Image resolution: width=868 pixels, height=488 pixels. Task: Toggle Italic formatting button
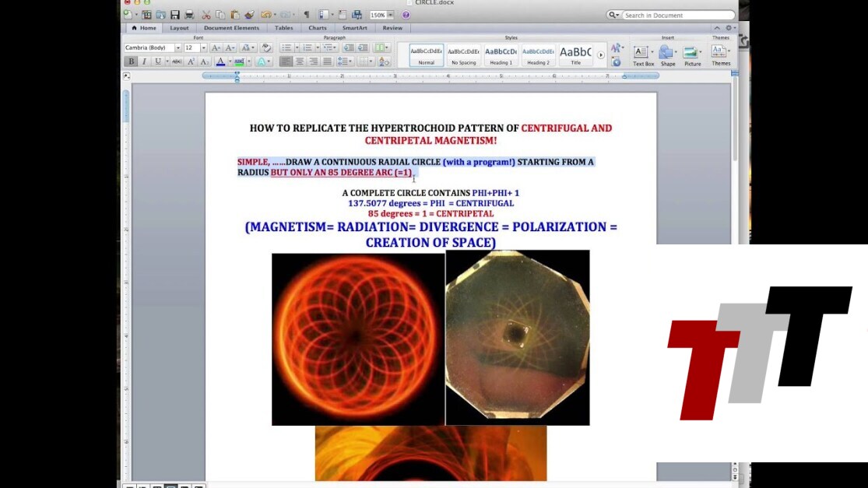[x=144, y=61]
